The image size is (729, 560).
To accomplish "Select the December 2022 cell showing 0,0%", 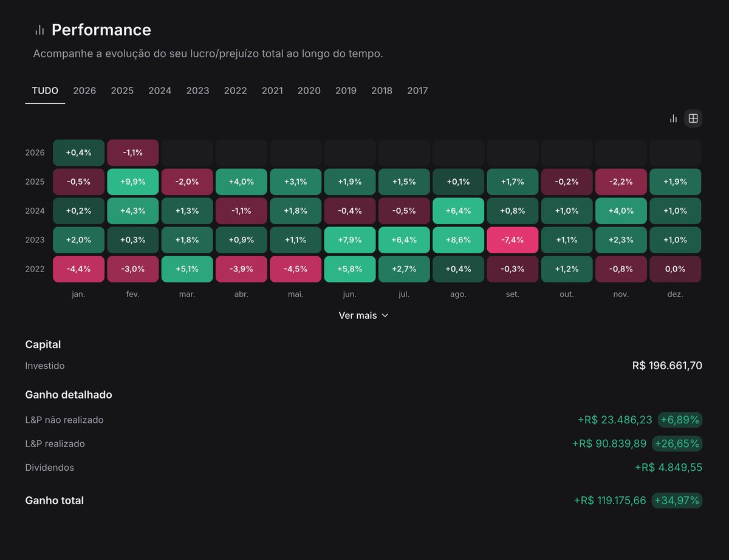I will click(675, 268).
